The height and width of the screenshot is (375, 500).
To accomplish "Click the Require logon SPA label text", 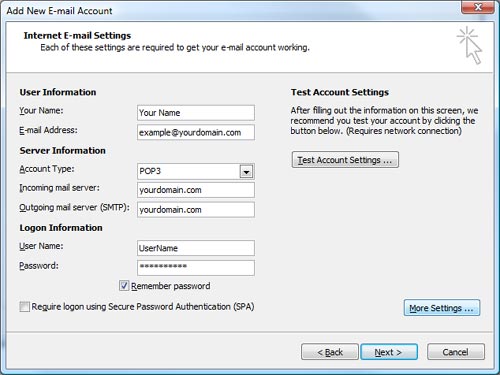I will coord(143,307).
